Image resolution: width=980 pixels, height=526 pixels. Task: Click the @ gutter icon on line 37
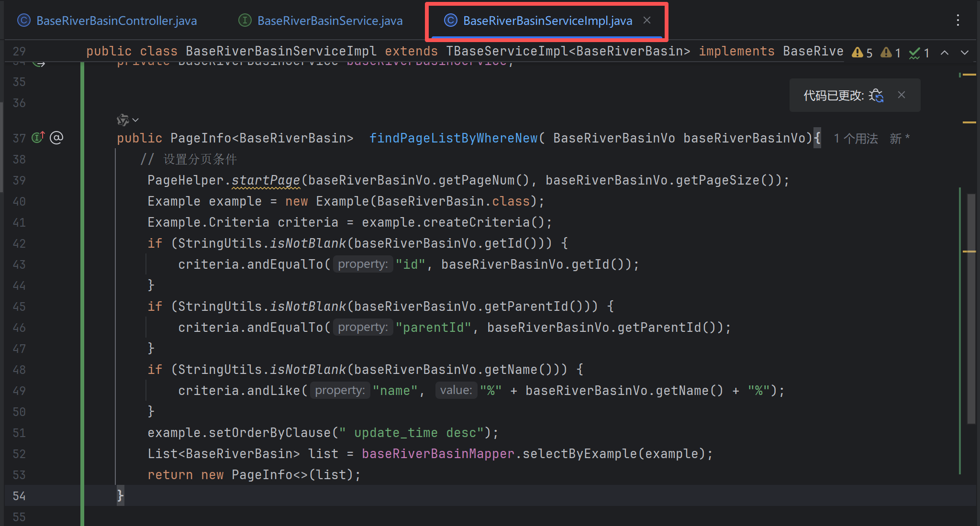point(56,138)
